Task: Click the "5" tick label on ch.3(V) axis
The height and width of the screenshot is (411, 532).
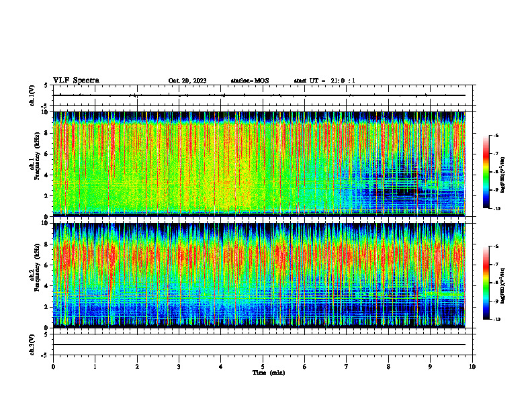Action: click(x=46, y=334)
